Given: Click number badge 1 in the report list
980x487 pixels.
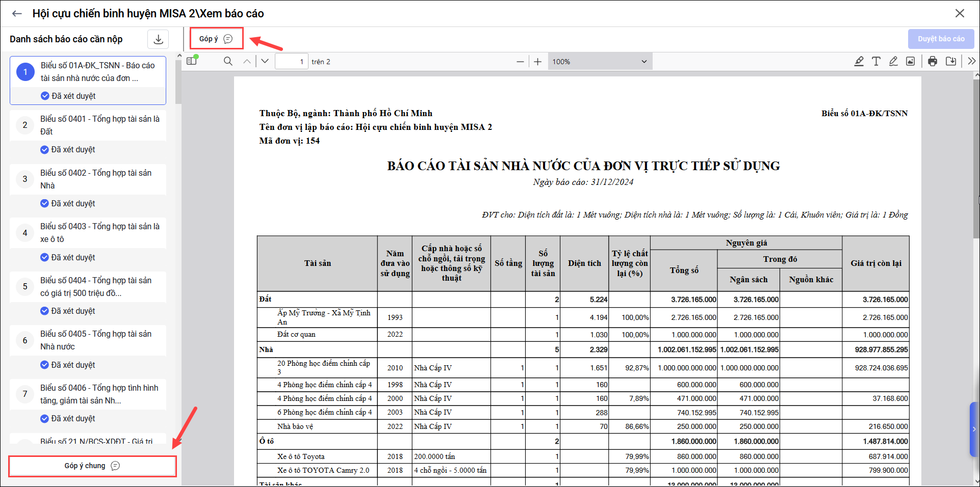Looking at the screenshot, I should (25, 72).
